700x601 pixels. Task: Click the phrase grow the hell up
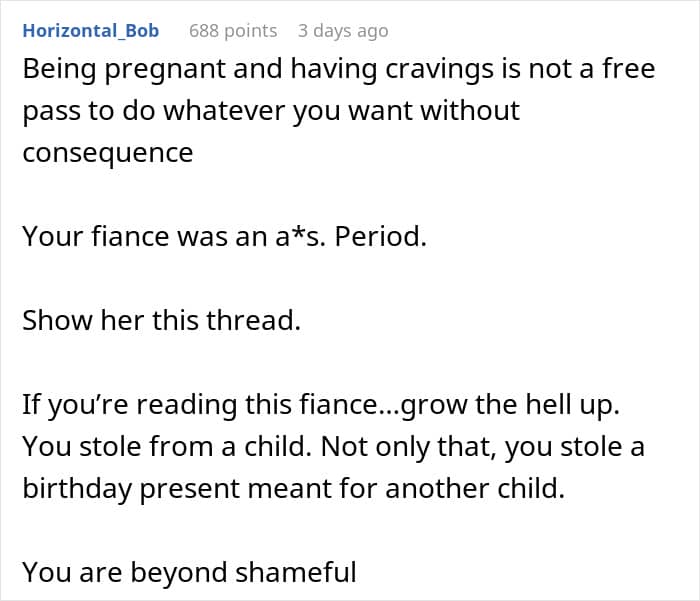pos(510,405)
